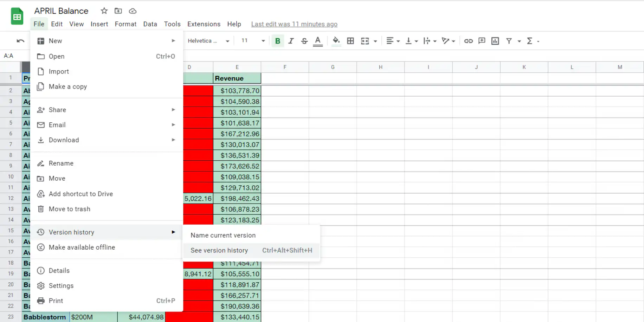
Task: Click Move to trash
Action: pyautogui.click(x=107, y=209)
